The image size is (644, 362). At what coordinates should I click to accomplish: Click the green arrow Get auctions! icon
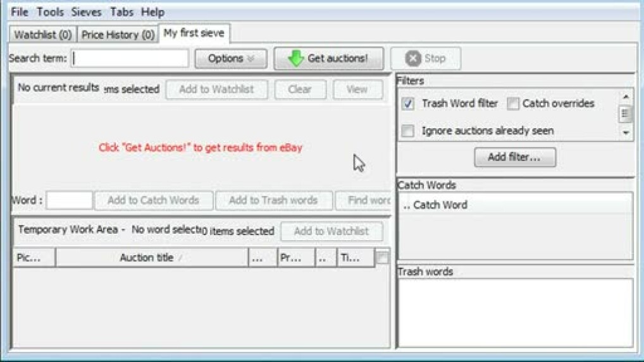[x=295, y=59]
